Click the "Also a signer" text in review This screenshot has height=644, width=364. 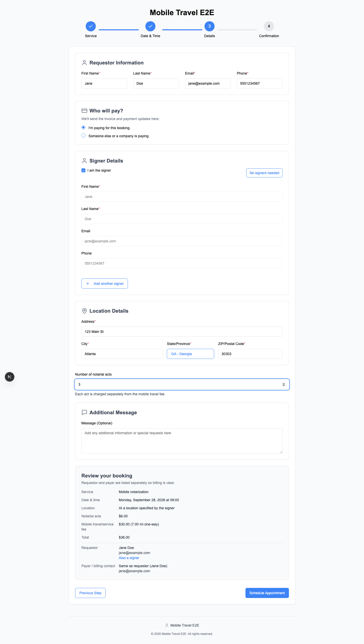(129, 558)
